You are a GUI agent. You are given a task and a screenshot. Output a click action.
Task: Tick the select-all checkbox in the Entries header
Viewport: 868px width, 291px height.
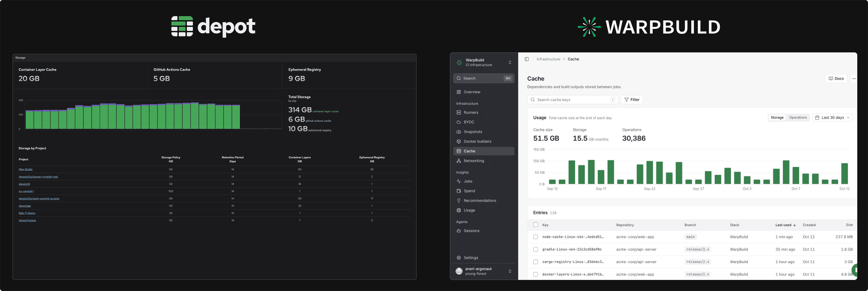click(x=535, y=225)
